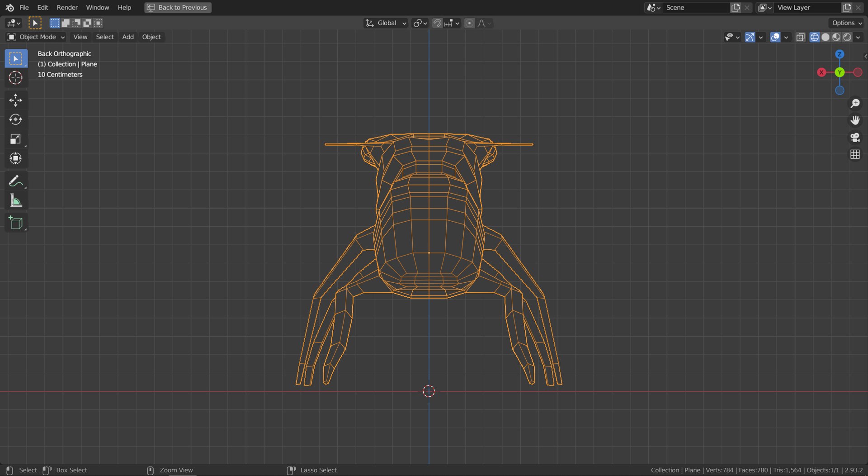Click the new scene icon
The width and height of the screenshot is (868, 476).
click(x=736, y=7)
